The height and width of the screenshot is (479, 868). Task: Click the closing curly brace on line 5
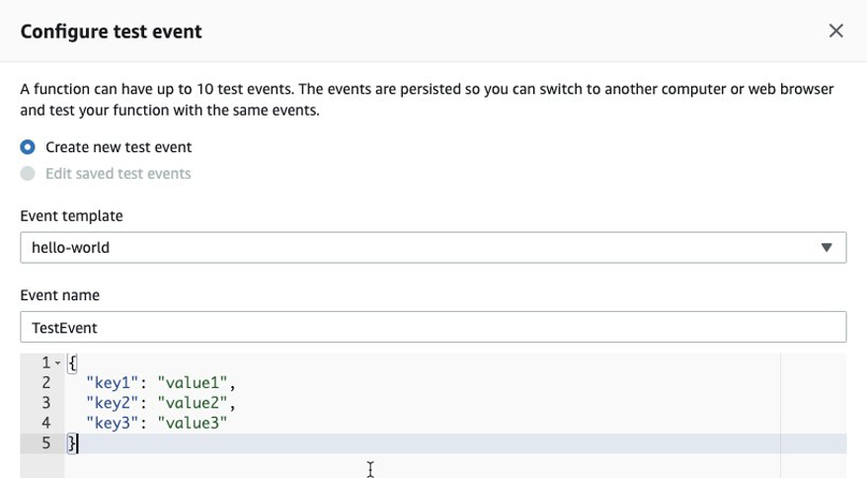pyautogui.click(x=71, y=443)
